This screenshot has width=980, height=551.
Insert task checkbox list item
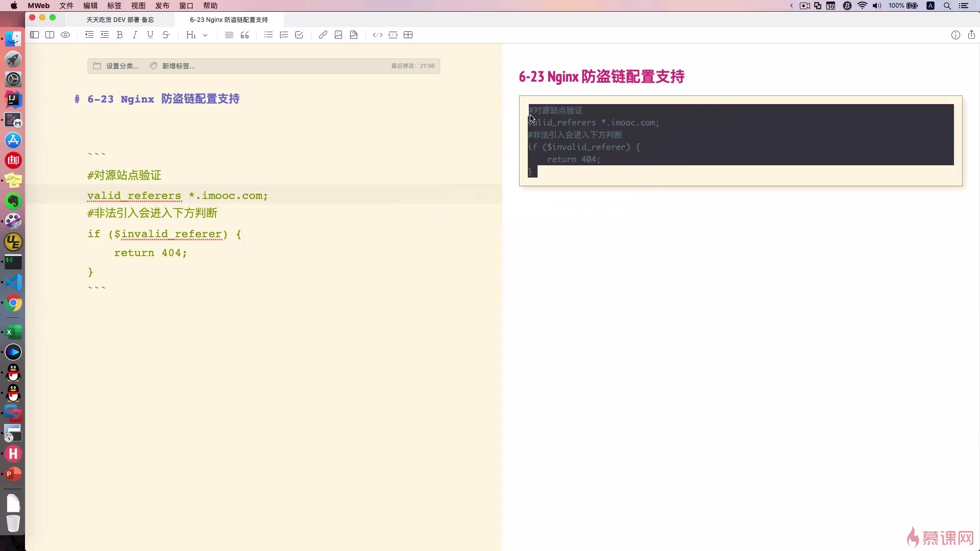point(299,35)
